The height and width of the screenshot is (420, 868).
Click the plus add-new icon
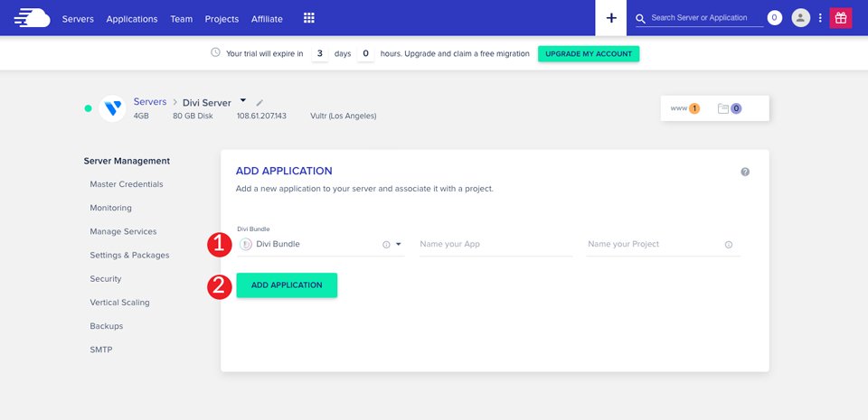tap(611, 18)
